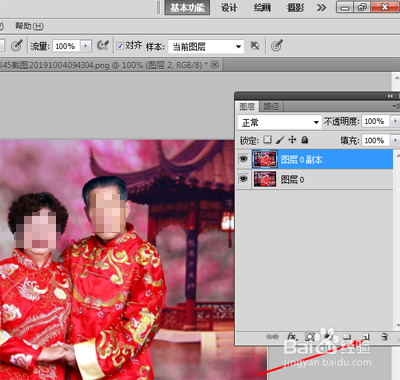Click the layers list scroll-down arrow
Viewport: 400px width, 380px height.
point(397,325)
